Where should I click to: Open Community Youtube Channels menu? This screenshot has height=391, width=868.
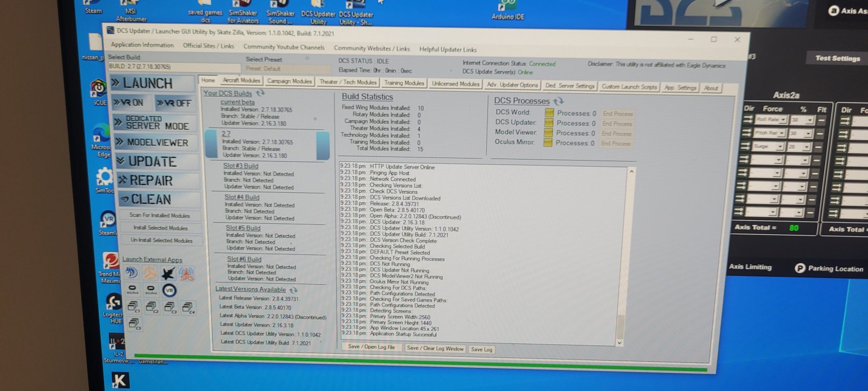click(284, 47)
